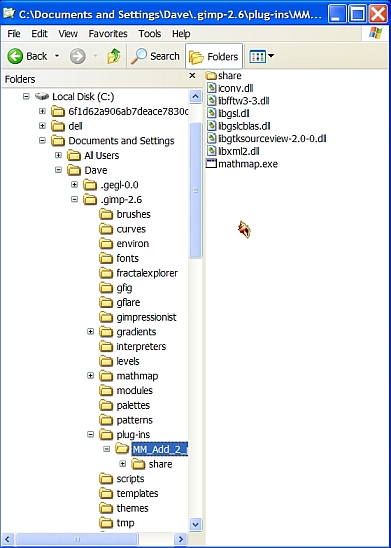Open the Edit menu
Viewport: 391px width, 548px height.
[39, 34]
